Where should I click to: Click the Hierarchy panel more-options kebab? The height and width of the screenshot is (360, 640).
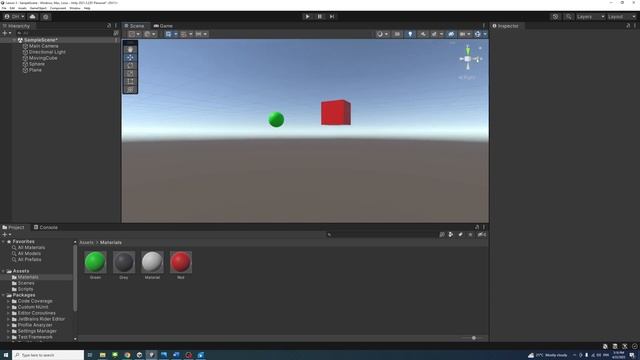pos(116,26)
